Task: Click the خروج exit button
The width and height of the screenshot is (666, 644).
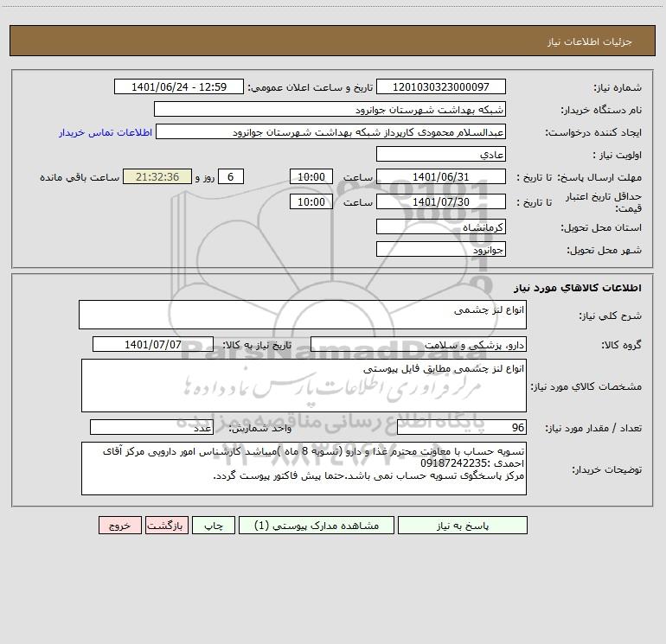Action: pyautogui.click(x=119, y=525)
